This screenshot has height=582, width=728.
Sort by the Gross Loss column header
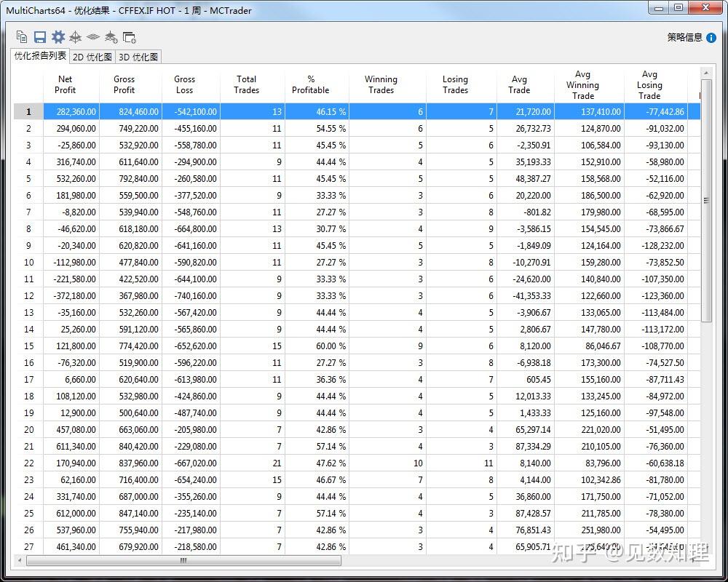[x=184, y=84]
